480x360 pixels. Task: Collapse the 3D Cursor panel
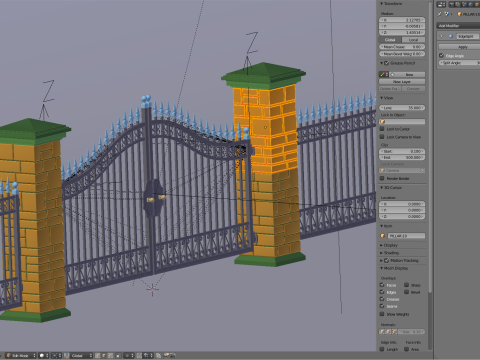tap(382, 188)
